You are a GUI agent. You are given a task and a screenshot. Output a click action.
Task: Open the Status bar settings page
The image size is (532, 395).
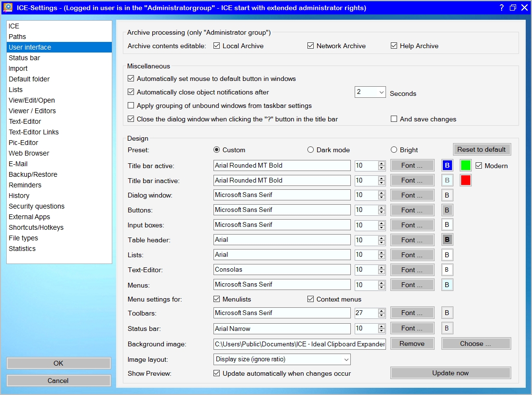click(25, 58)
